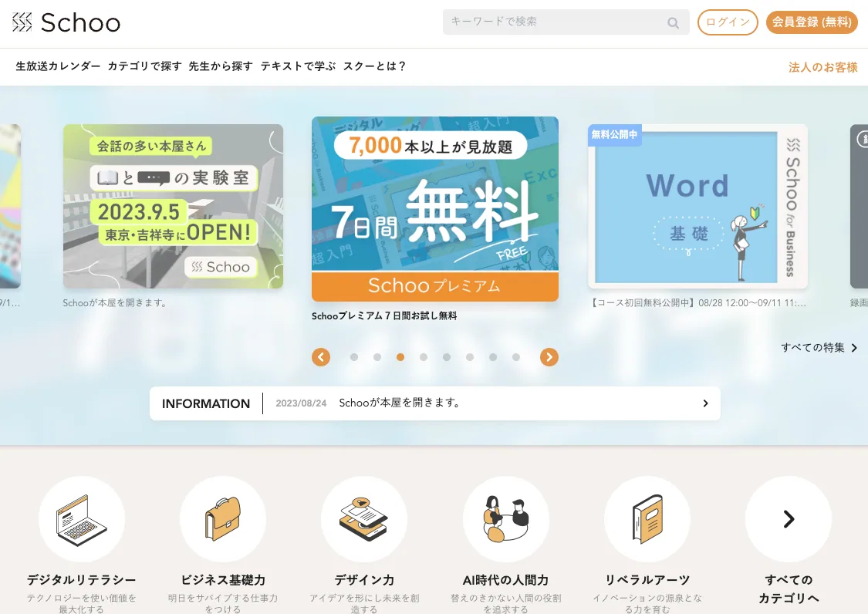Click the previous slide arrow button
Viewport: 868px width, 614px height.
click(321, 357)
